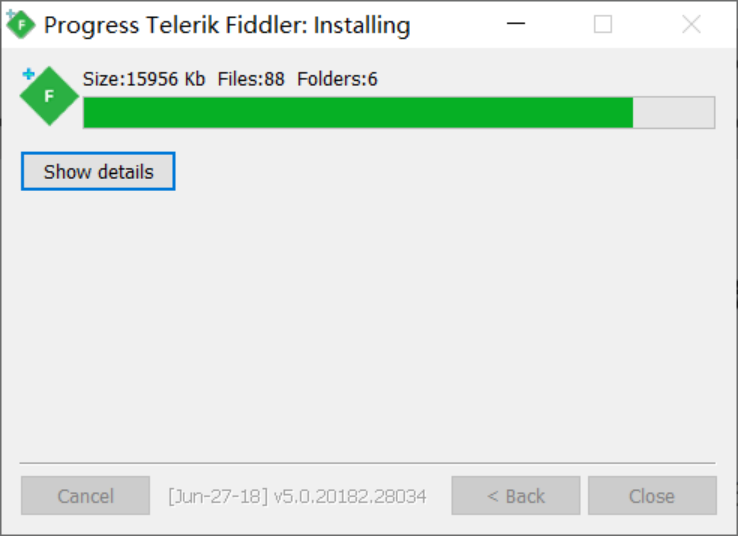Minimize the Fiddler installer window

(516, 24)
